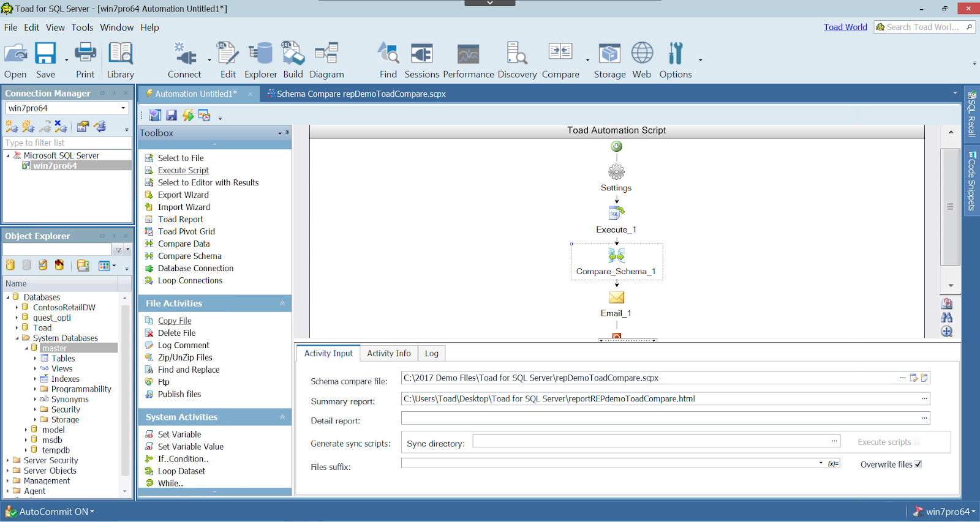980x522 pixels.
Task: Select the Execute_1 activity icon
Action: [x=616, y=213]
